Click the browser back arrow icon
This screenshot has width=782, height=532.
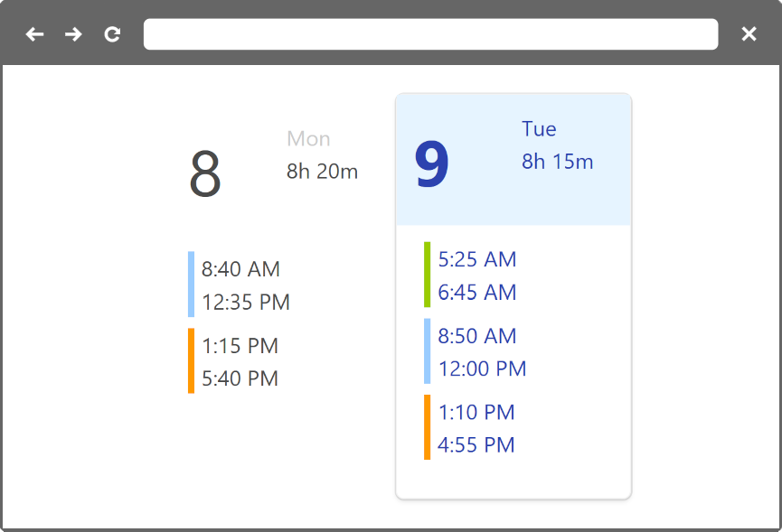coord(34,33)
